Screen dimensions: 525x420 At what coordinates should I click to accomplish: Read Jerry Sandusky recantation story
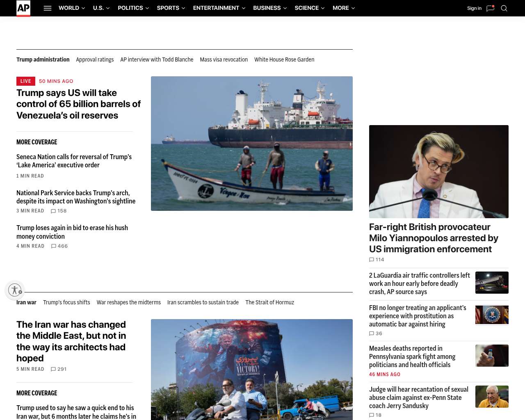(419, 397)
